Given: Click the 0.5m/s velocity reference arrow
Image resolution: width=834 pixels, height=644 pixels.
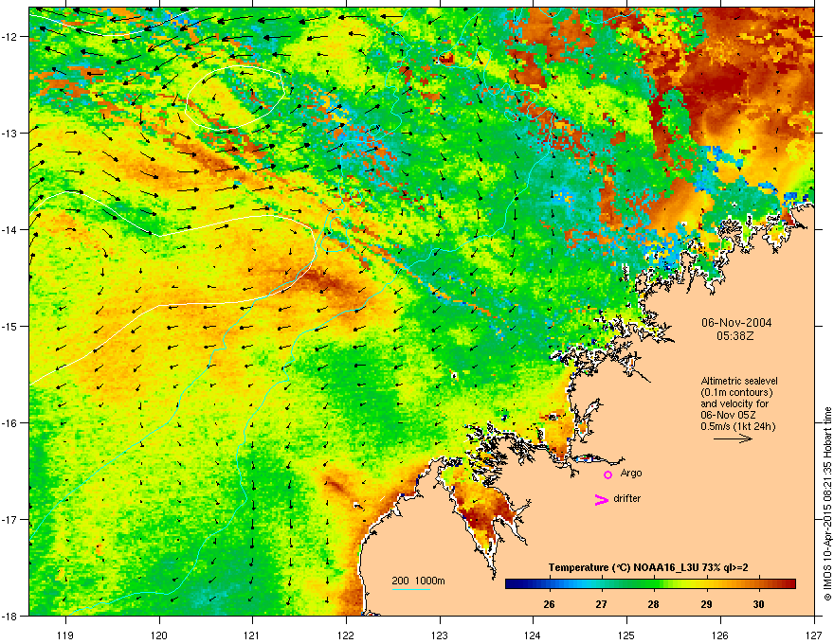Looking at the screenshot, I should click(x=733, y=438).
